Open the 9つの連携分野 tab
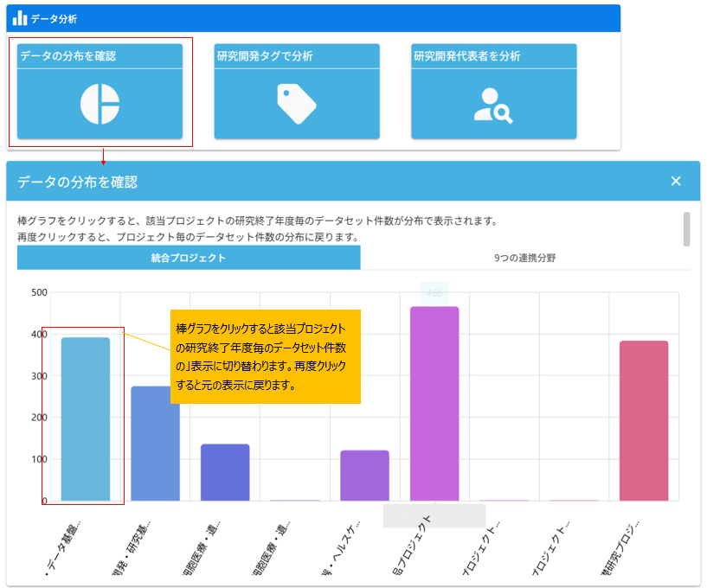This screenshot has height=588, width=707. (524, 258)
